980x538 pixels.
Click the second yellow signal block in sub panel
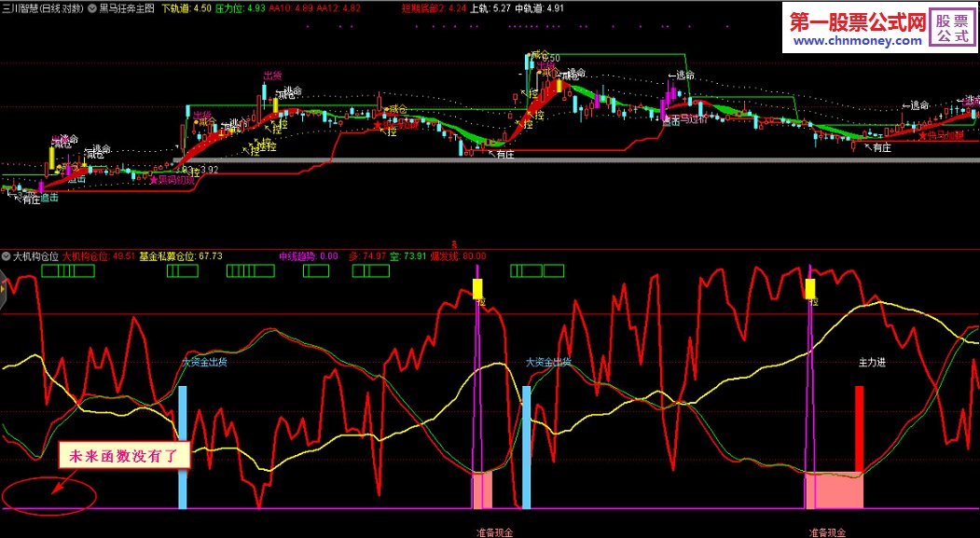810,289
